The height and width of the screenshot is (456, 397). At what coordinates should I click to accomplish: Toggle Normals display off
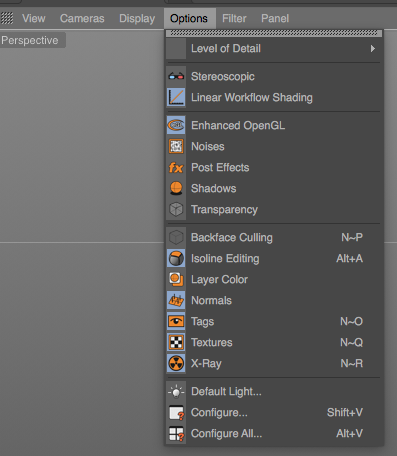(x=274, y=300)
